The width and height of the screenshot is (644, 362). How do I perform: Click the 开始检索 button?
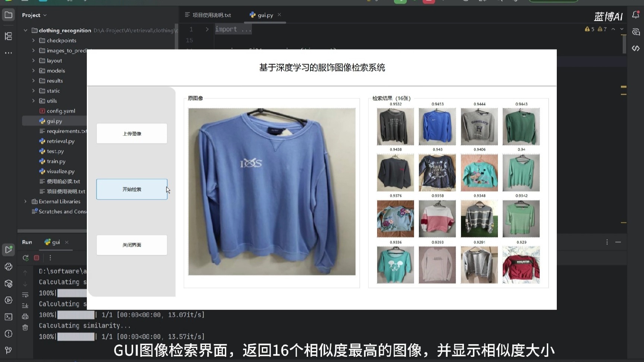click(132, 189)
